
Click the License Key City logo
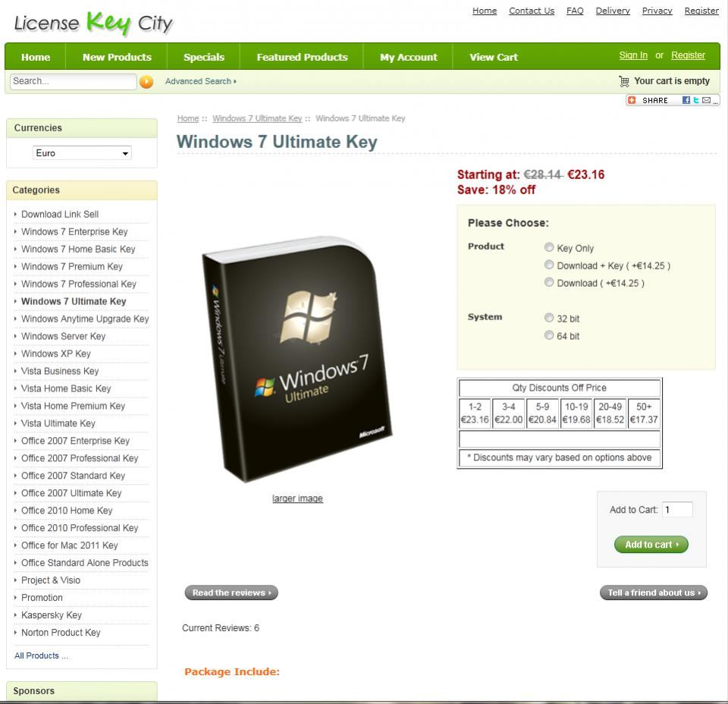click(x=93, y=24)
